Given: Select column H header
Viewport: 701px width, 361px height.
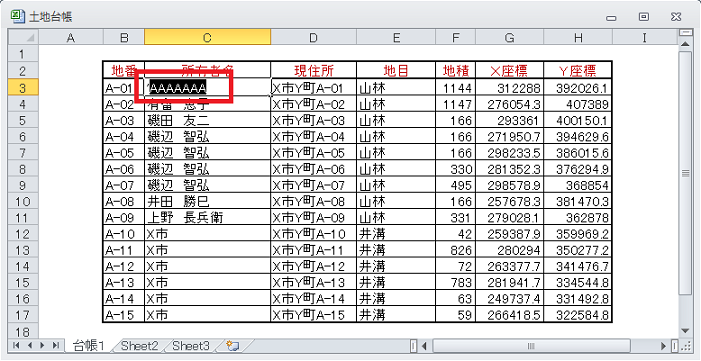Looking at the screenshot, I should pyautogui.click(x=578, y=38).
